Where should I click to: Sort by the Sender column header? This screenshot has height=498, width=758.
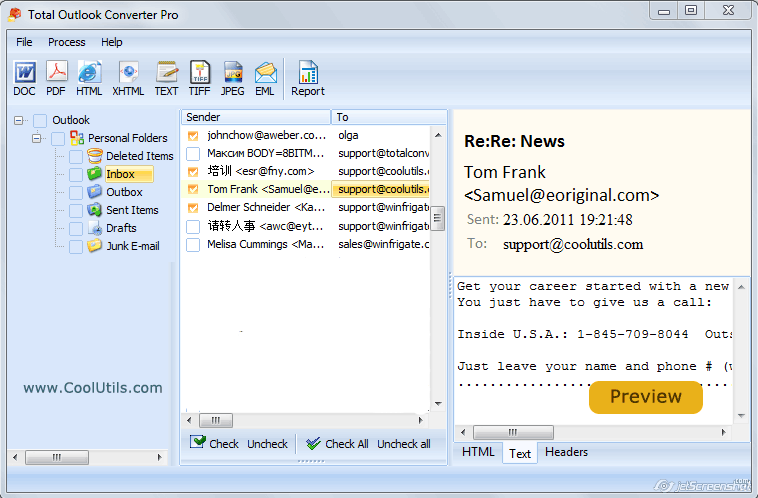256,117
